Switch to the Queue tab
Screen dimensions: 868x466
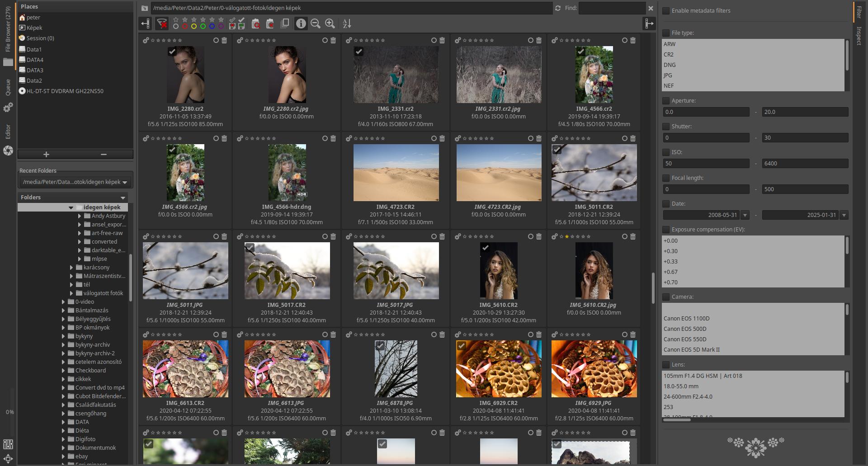pos(8,87)
